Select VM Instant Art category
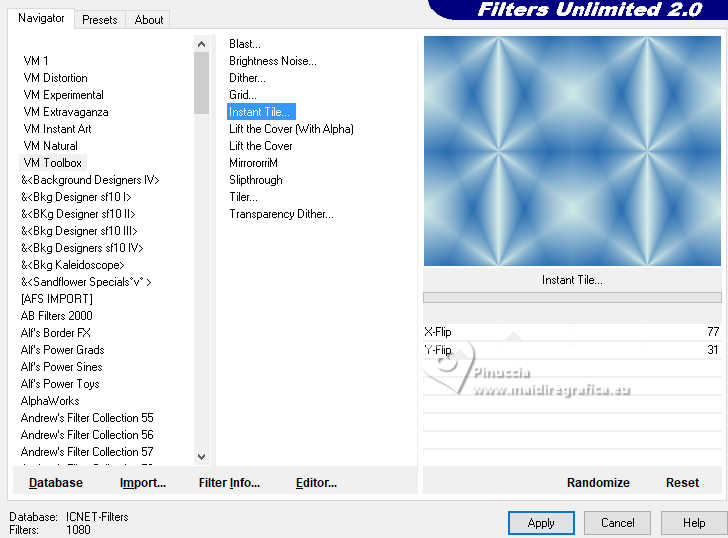The width and height of the screenshot is (728, 538). point(57,129)
